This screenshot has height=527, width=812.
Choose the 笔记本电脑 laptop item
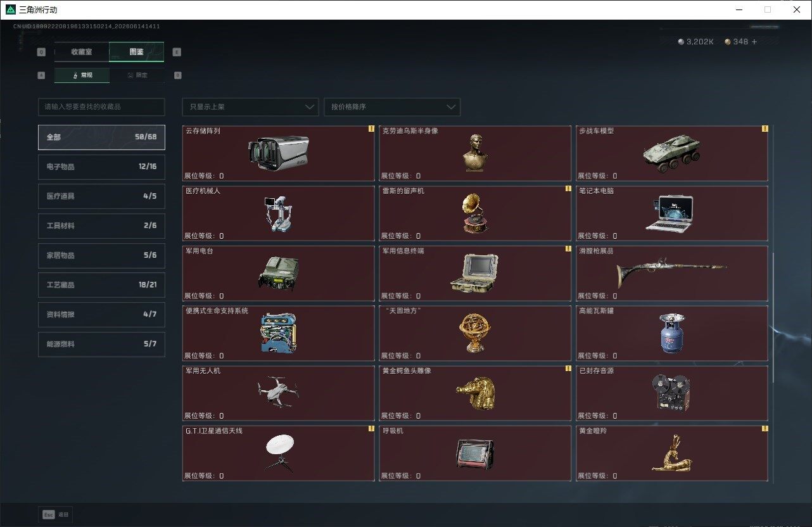coord(672,213)
